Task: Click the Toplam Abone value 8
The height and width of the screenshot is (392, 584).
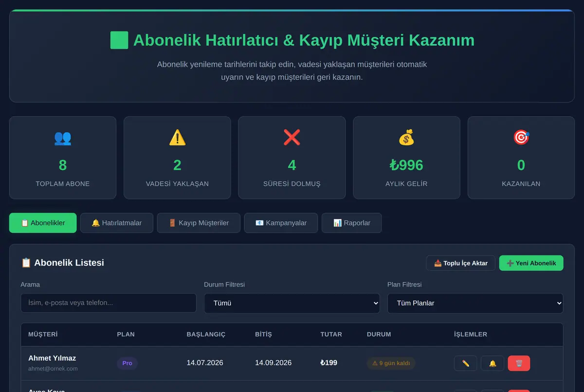Action: click(x=63, y=165)
